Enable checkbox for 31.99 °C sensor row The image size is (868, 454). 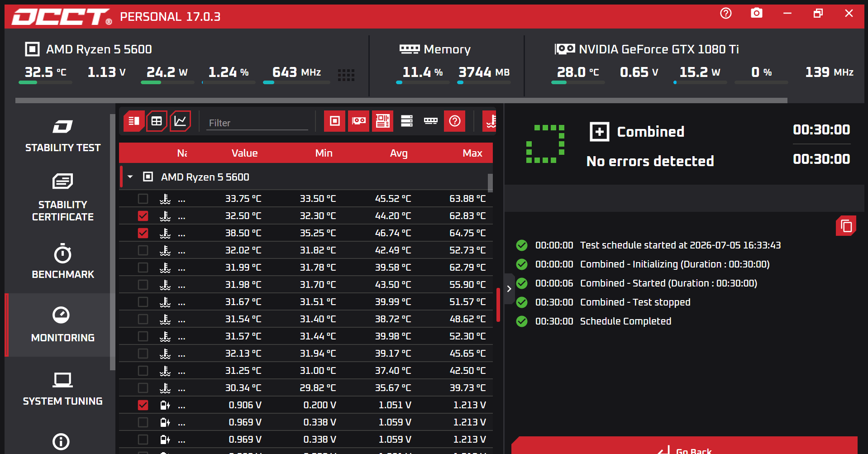143,268
